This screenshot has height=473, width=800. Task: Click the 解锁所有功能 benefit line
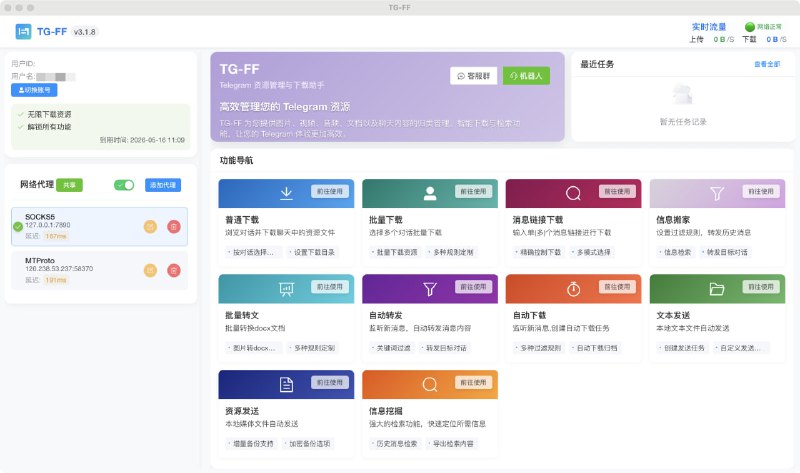(x=49, y=127)
